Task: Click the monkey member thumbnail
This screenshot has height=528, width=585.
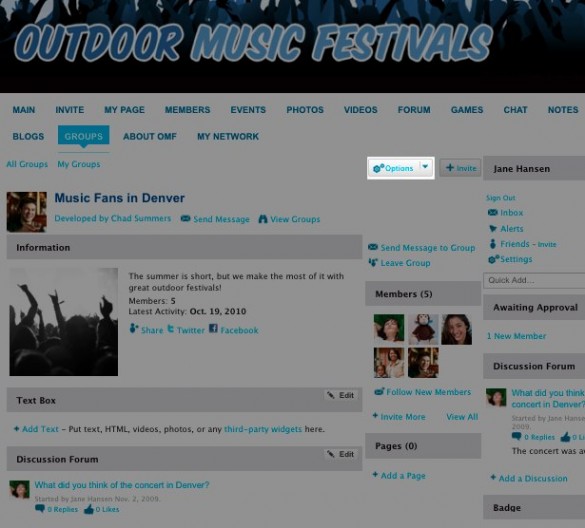Action: [x=423, y=329]
